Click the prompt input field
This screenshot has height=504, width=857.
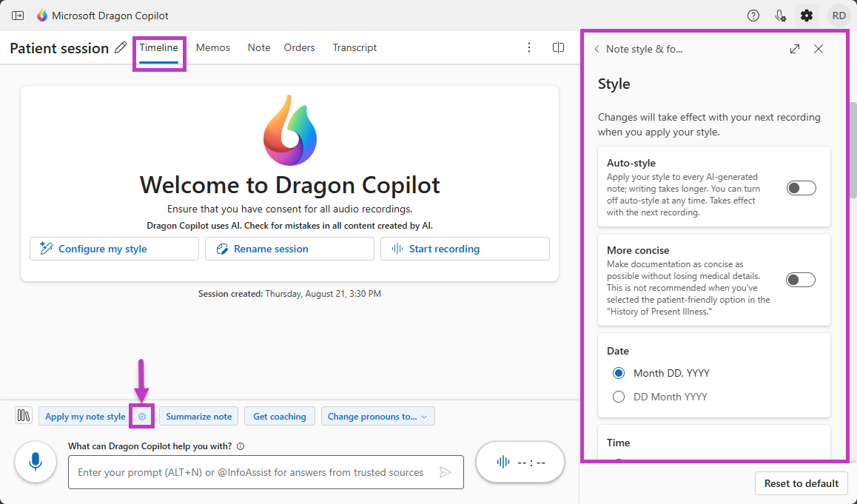[252, 472]
